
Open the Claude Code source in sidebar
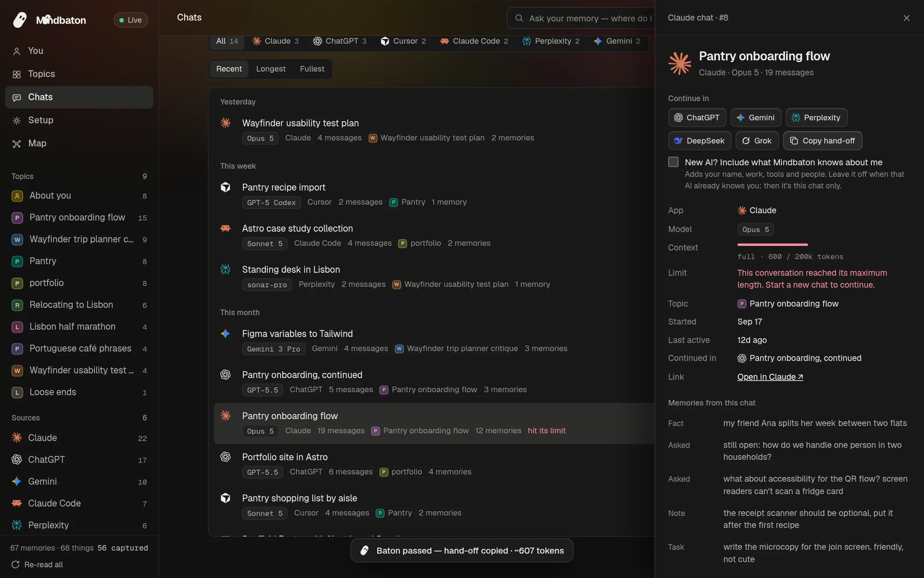click(x=79, y=504)
